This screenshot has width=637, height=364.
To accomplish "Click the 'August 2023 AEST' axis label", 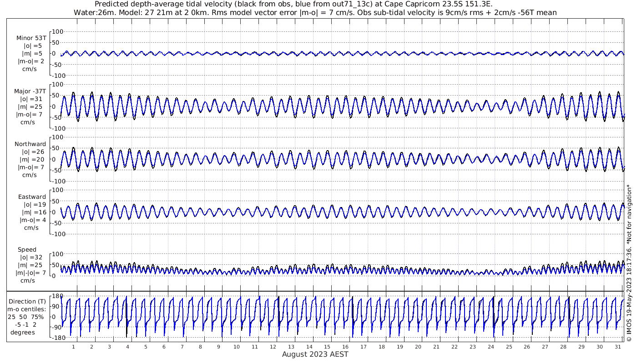I will pyautogui.click(x=315, y=354).
